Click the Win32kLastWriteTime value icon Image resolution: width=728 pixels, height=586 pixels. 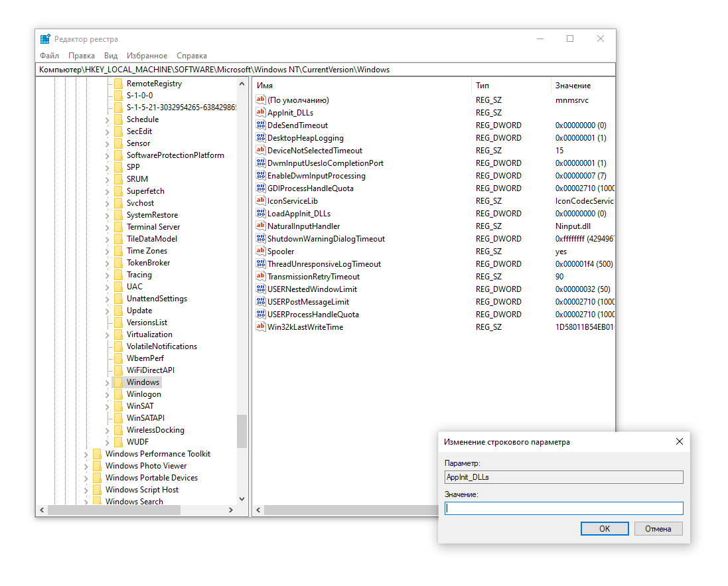coord(261,327)
